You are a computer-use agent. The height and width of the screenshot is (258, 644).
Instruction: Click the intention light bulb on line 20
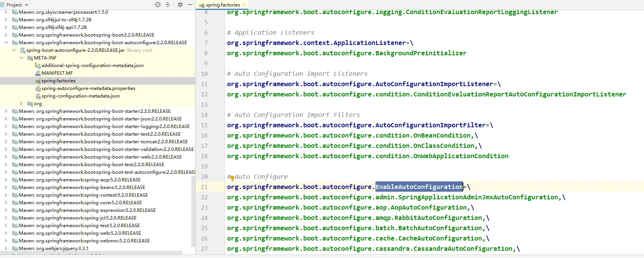[x=232, y=178]
